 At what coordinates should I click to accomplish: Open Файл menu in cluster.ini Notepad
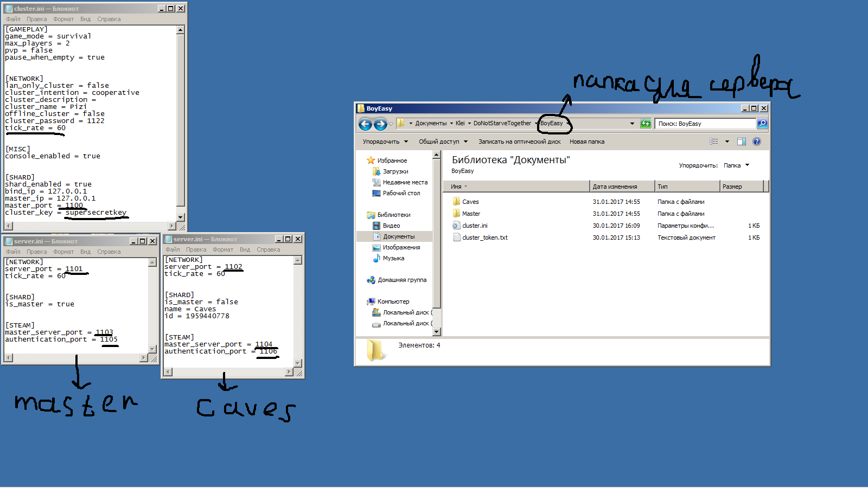click(13, 19)
